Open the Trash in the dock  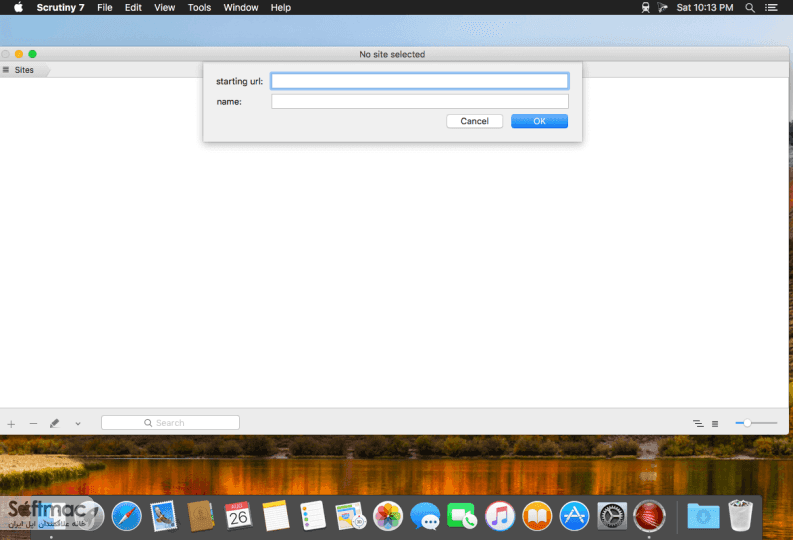[x=740, y=516]
